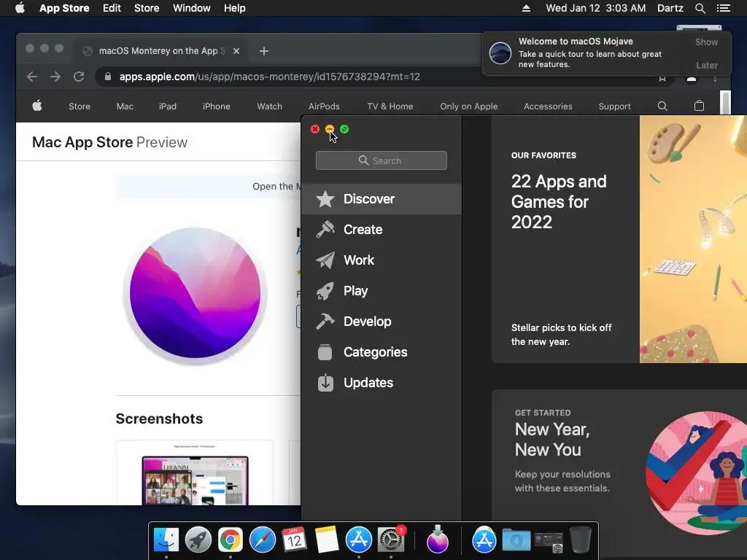Open a new tab in Chrome

click(264, 51)
